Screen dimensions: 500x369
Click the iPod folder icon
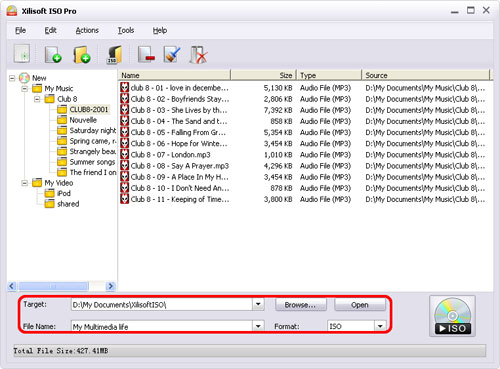pyautogui.click(x=50, y=193)
